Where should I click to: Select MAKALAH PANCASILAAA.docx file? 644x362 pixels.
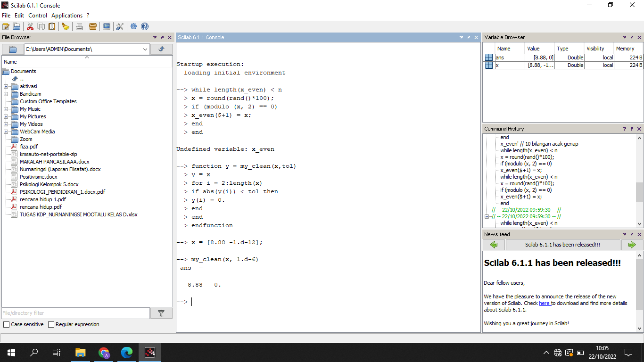point(55,162)
